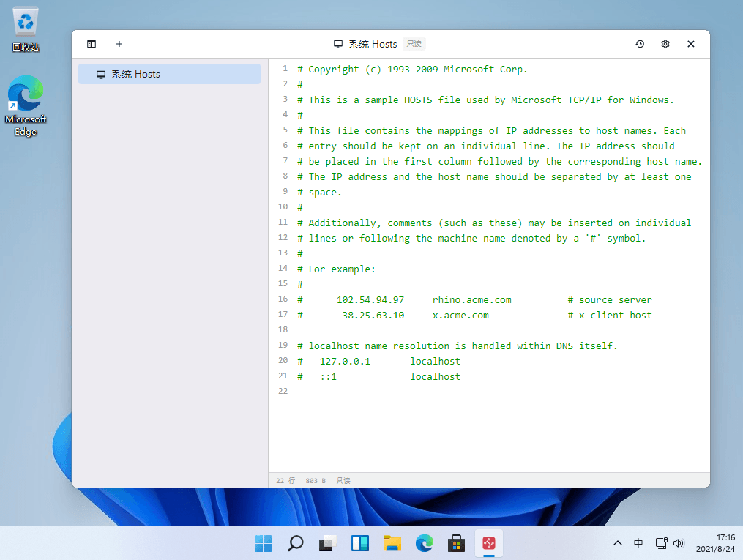The image size is (743, 560).
Task: Select 系统 Hosts in the sidebar list
Action: pyautogui.click(x=169, y=75)
